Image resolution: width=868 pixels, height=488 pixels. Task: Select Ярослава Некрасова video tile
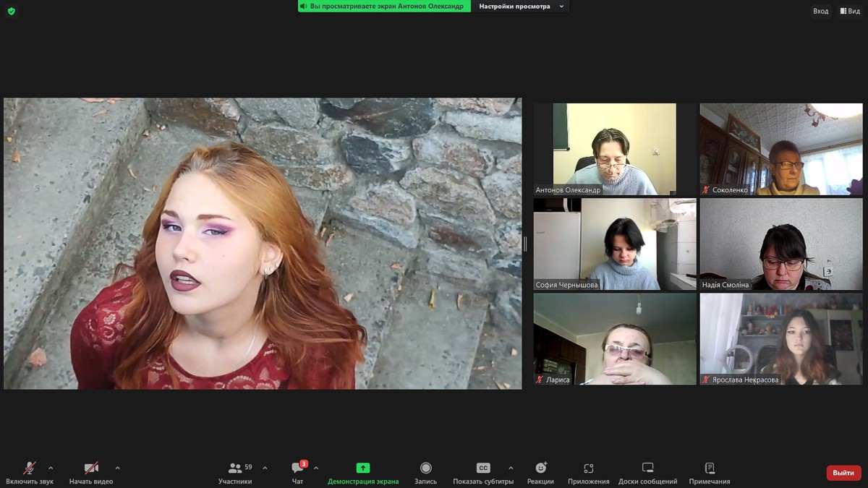[x=781, y=339]
